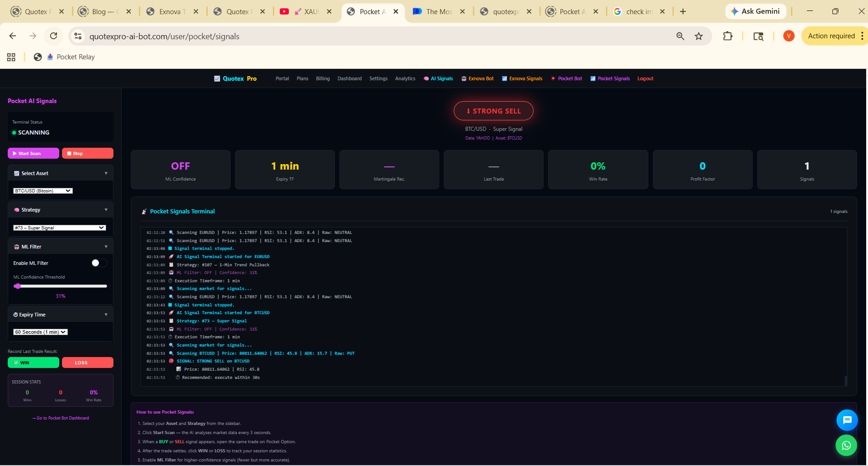Collapse the Expiry Time section
Screen dimensions: 868x466
[61, 315]
